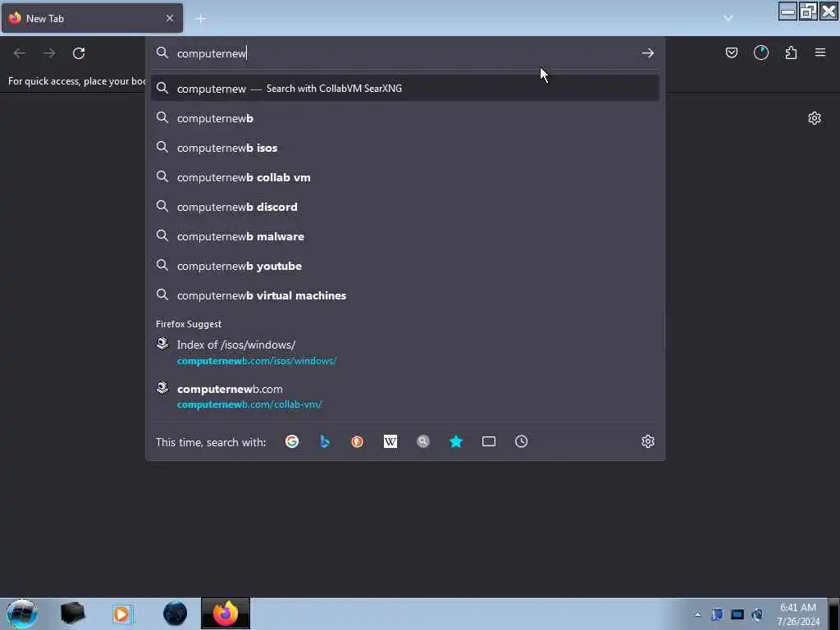Choose 'Search with CollabVM SearXNG' row
Image resolution: width=840 pixels, height=630 pixels.
tap(405, 89)
